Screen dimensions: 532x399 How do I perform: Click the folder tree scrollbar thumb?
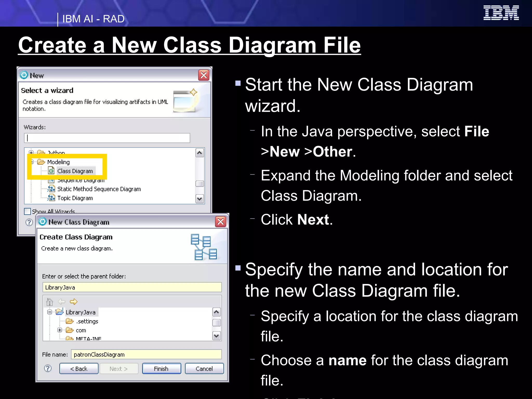point(216,323)
